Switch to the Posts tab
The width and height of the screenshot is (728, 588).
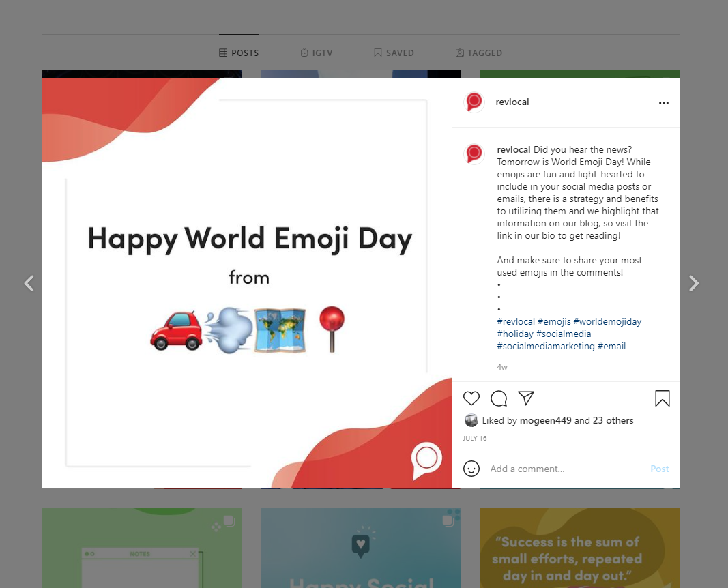click(x=239, y=53)
